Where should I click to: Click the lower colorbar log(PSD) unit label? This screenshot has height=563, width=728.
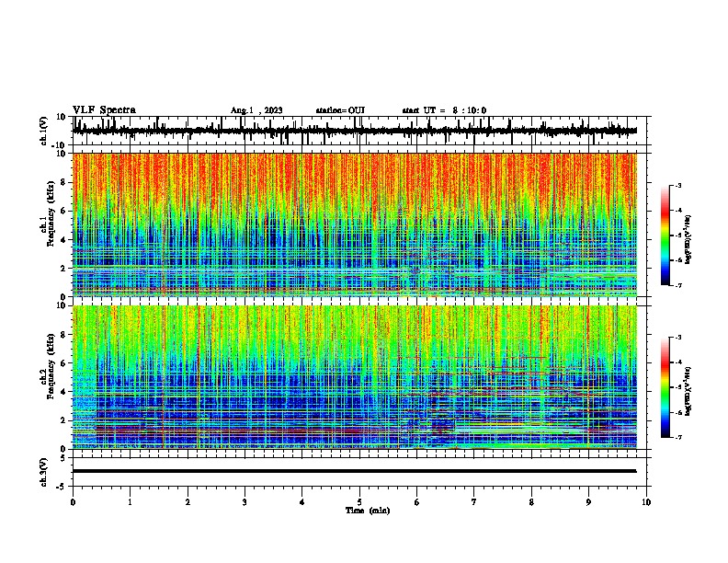click(688, 391)
